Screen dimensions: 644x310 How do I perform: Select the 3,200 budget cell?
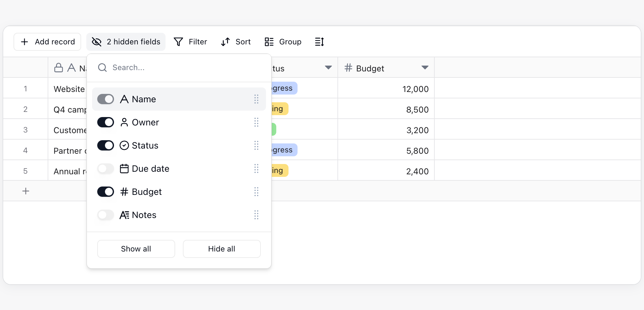tap(386, 129)
